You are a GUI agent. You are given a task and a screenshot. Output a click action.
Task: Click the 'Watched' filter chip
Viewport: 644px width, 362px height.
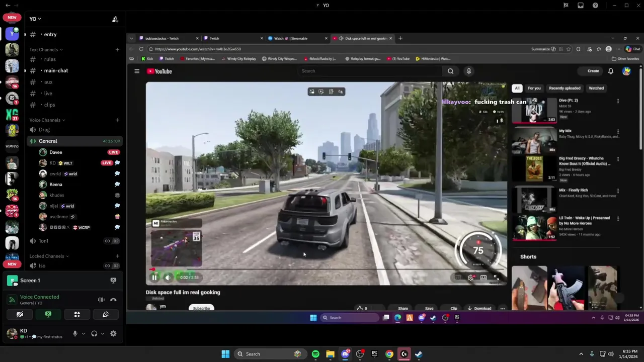pos(596,88)
